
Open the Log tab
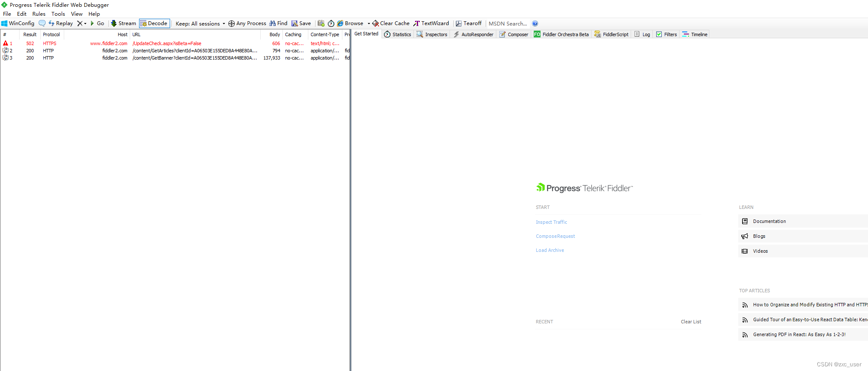coord(642,34)
